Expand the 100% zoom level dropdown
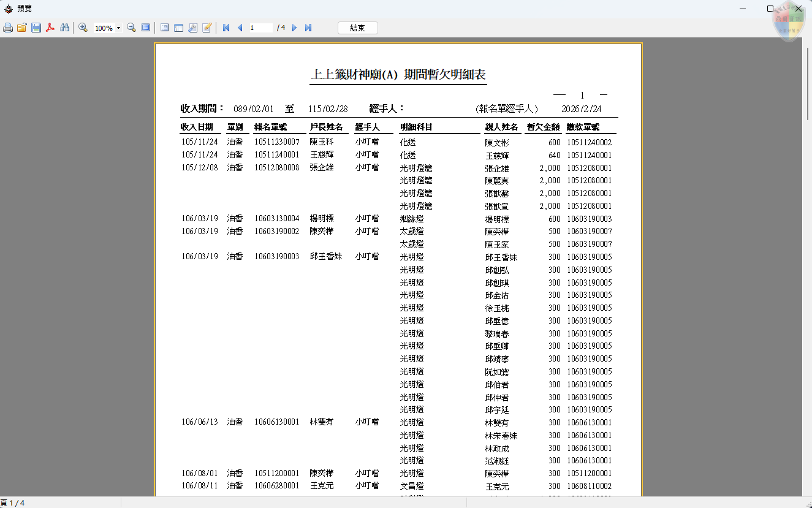The height and width of the screenshot is (508, 812). (x=118, y=28)
